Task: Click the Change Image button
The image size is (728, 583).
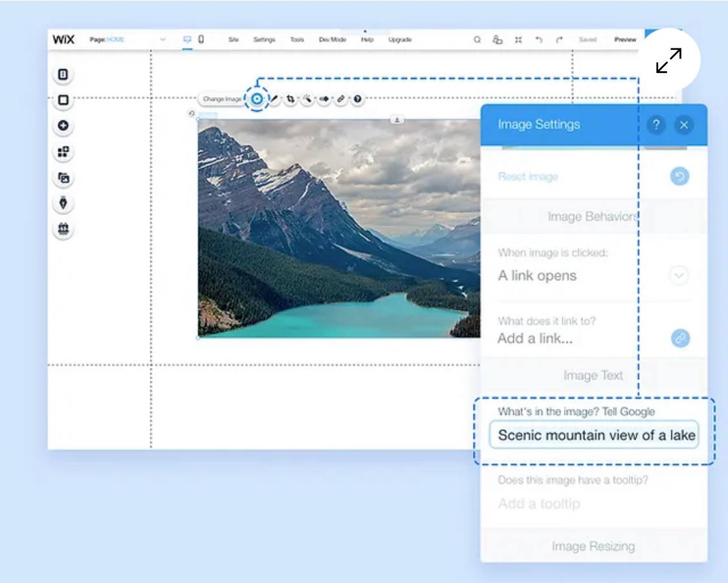Action: [x=222, y=99]
